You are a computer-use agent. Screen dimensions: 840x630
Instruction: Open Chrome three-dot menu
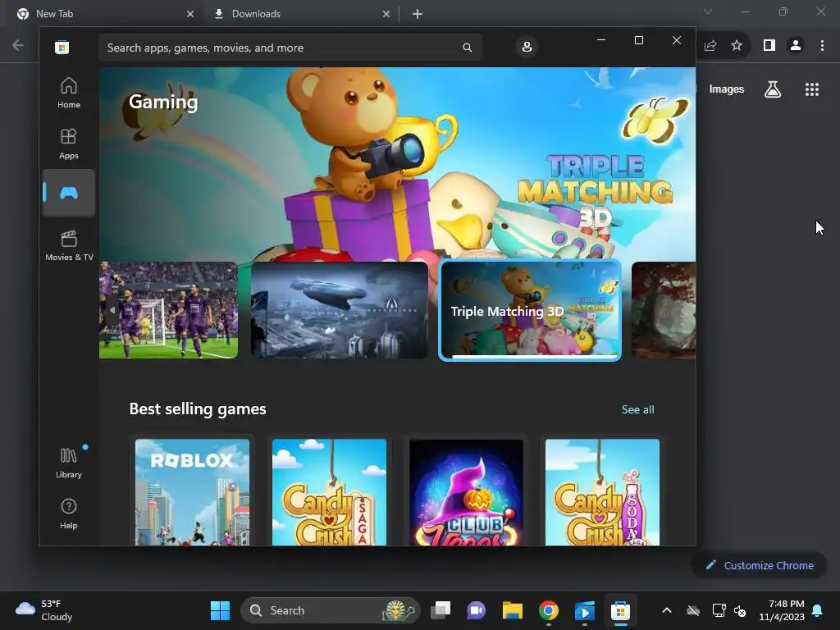coord(822,46)
